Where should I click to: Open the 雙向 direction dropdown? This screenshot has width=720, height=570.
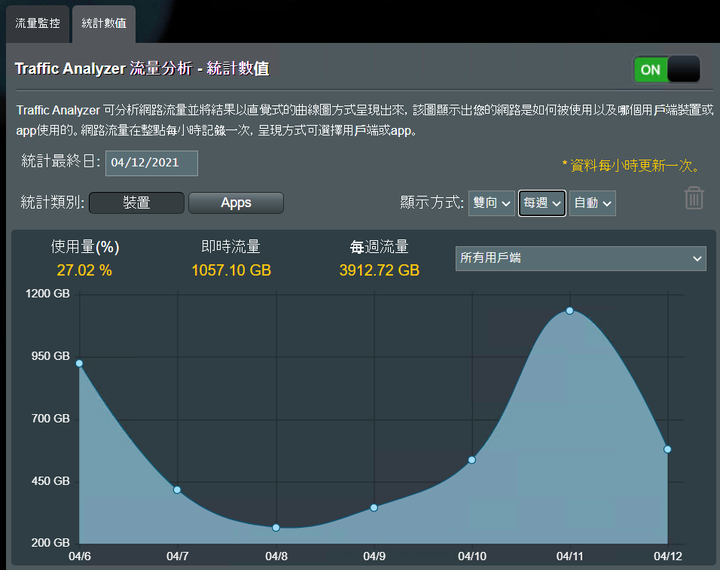tap(491, 203)
